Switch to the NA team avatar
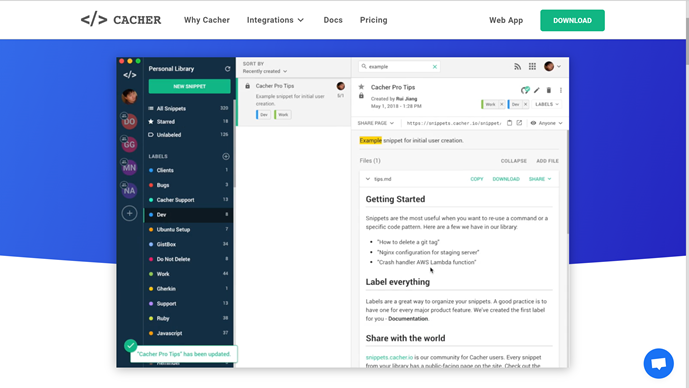Viewport: 689px width, 388px height. pyautogui.click(x=129, y=190)
